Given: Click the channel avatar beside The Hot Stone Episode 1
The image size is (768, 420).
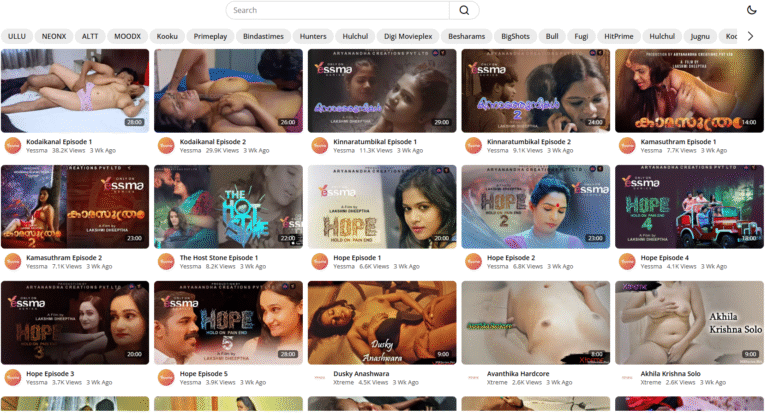Looking at the screenshot, I should (166, 262).
